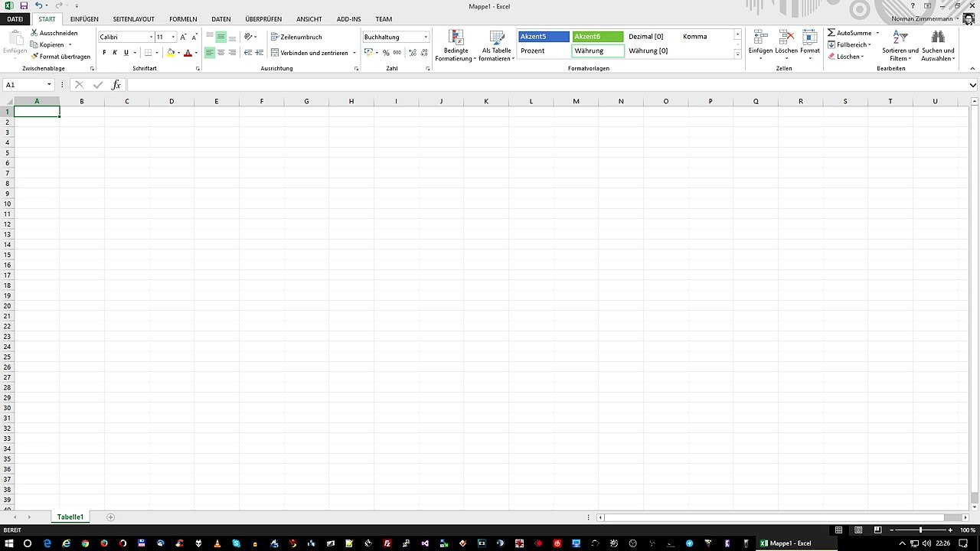The height and width of the screenshot is (551, 980).
Task: Expand Verbinden und zentrieren dropdown arrow
Action: (x=354, y=53)
